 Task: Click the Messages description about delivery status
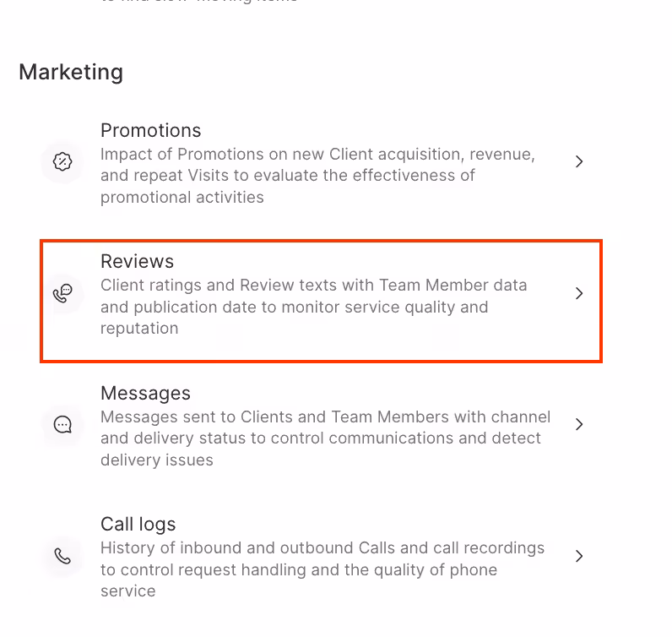pyautogui.click(x=325, y=438)
